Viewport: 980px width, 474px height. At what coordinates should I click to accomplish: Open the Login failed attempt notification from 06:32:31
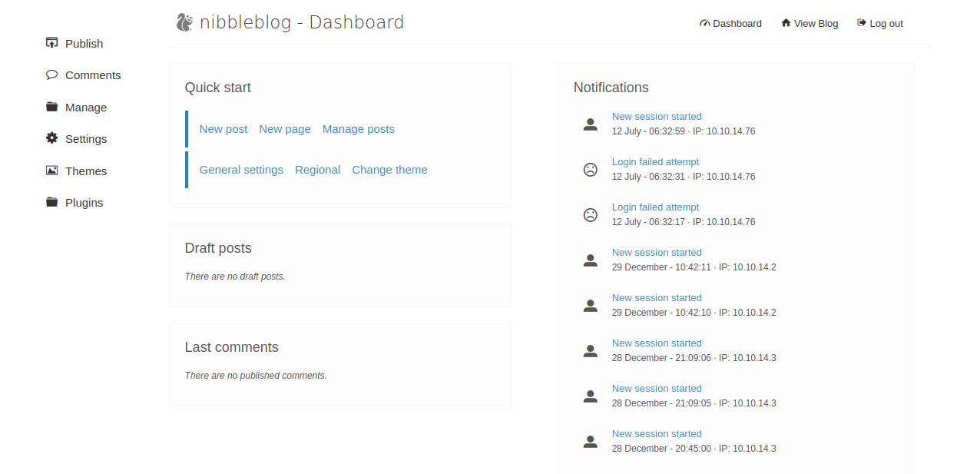pos(655,161)
